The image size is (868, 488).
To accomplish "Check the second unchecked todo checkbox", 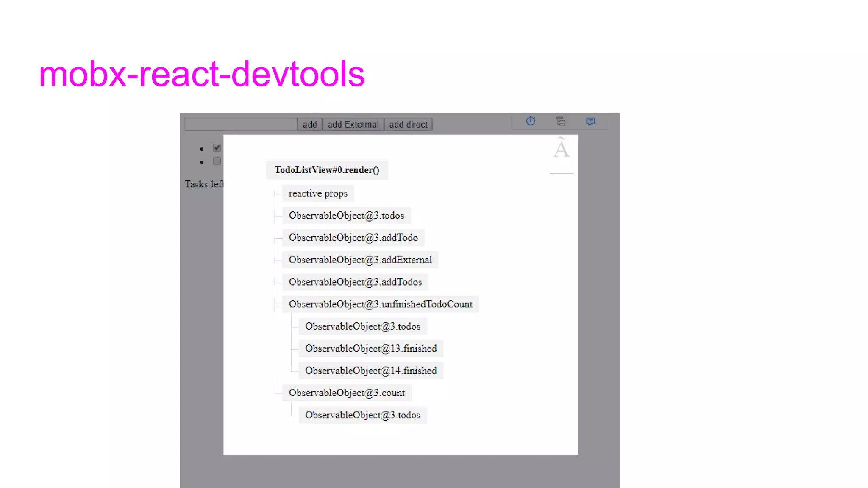I will [x=217, y=161].
